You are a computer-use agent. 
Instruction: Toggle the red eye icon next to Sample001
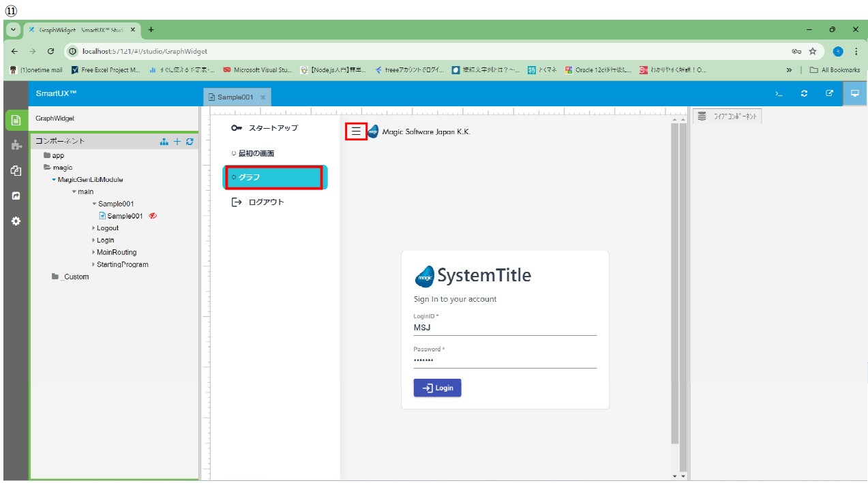pyautogui.click(x=153, y=216)
